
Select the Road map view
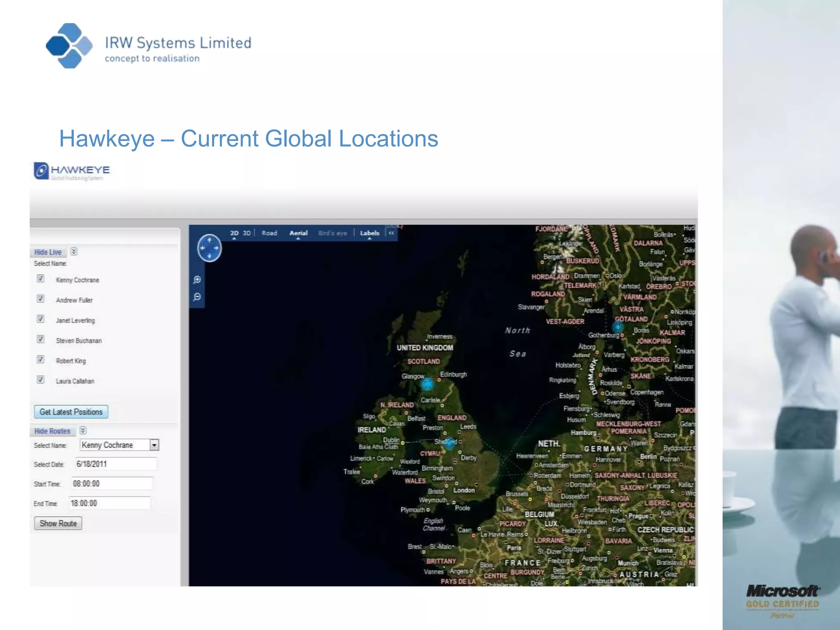click(269, 233)
